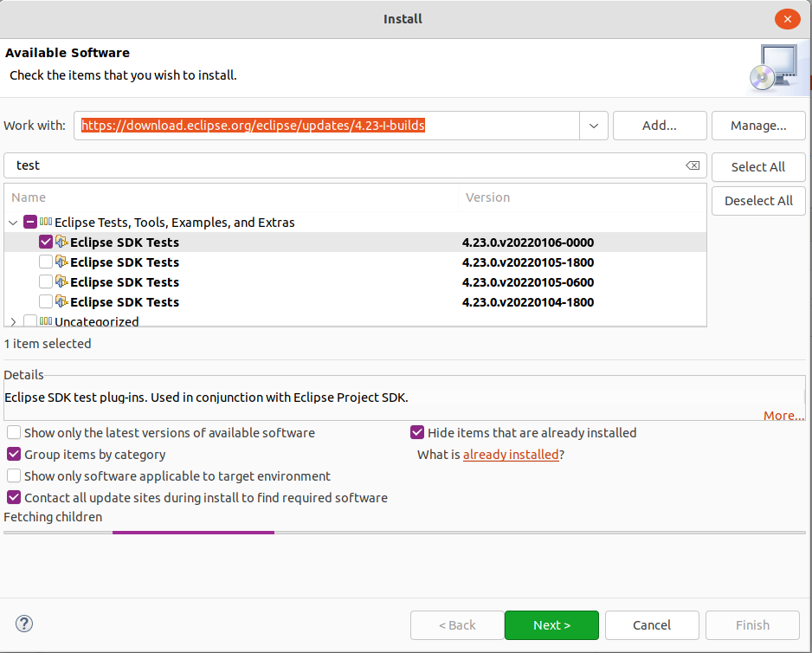Open the help question mark icon
This screenshot has height=653, width=812.
tap(24, 624)
